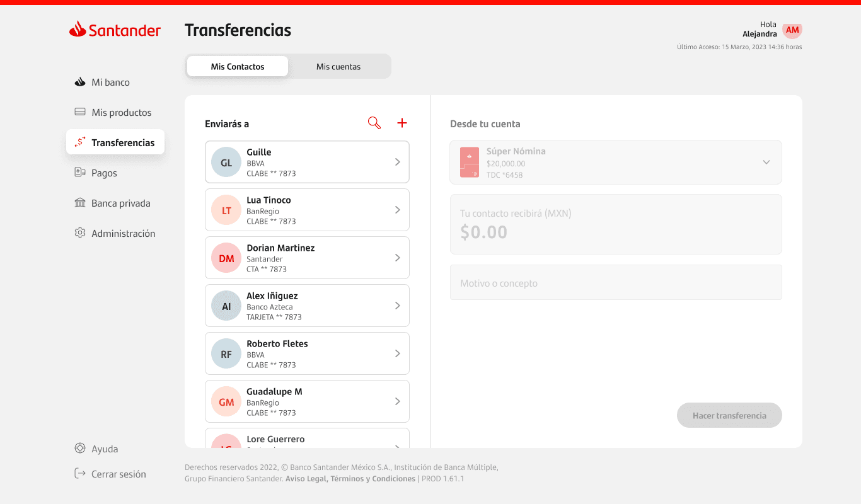This screenshot has width=861, height=504.
Task: Click the AM user avatar
Action: 792,30
